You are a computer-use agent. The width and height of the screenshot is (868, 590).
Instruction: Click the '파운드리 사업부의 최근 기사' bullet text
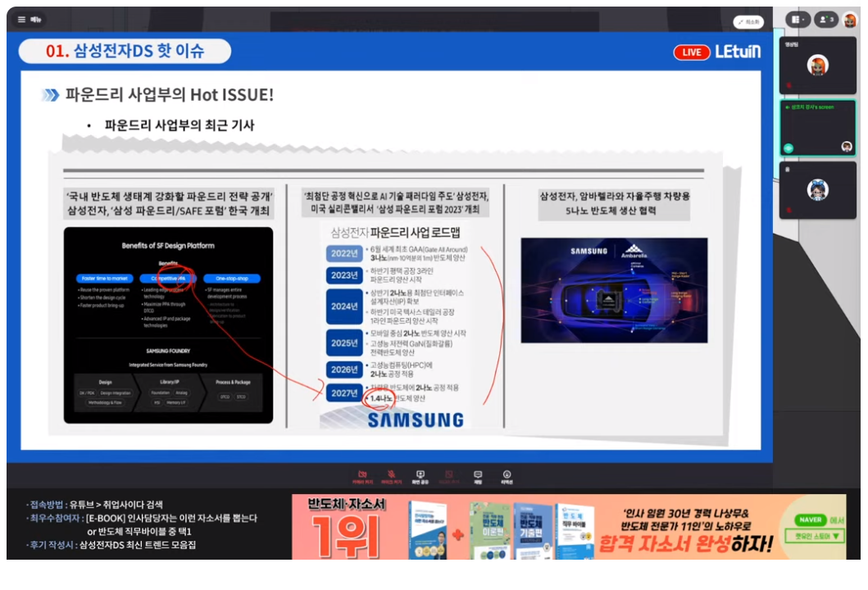pos(180,125)
